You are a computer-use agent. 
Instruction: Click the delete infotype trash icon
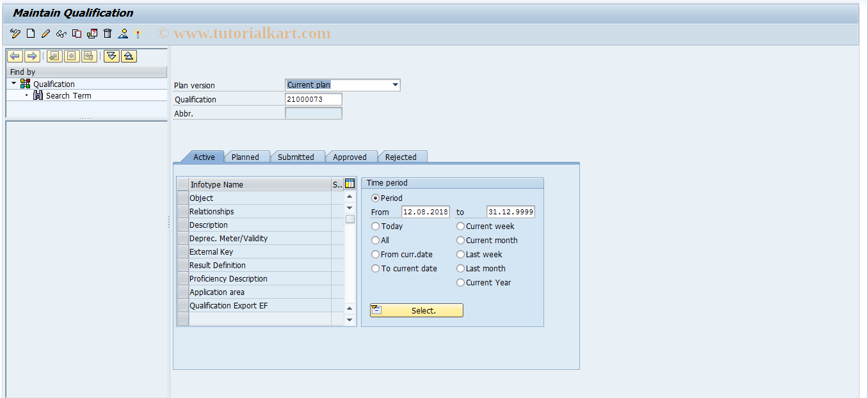[108, 33]
